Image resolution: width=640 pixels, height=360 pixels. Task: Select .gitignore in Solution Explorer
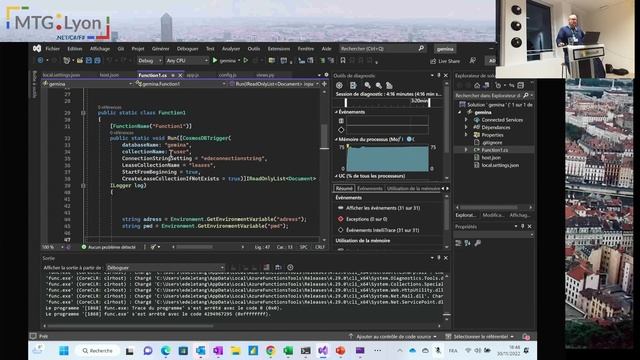point(492,142)
